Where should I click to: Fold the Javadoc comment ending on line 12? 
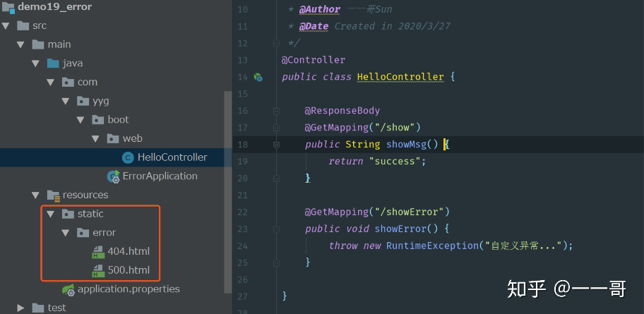coord(276,42)
